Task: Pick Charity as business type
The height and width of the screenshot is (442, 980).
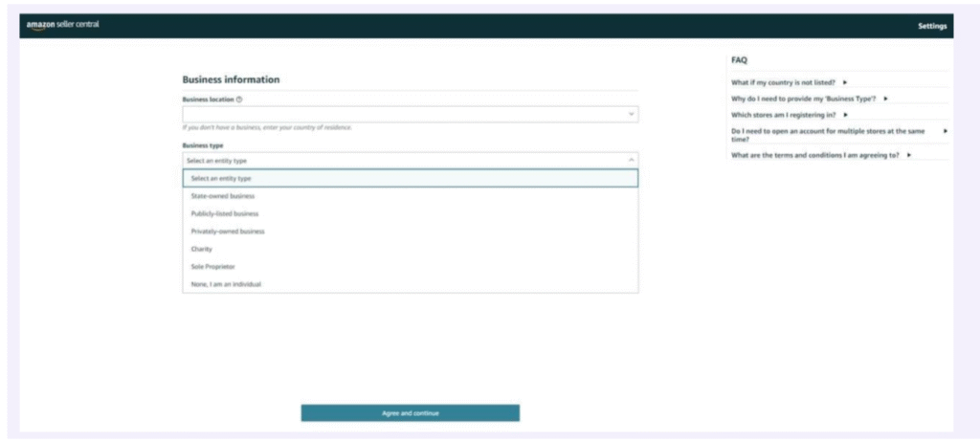Action: [202, 249]
